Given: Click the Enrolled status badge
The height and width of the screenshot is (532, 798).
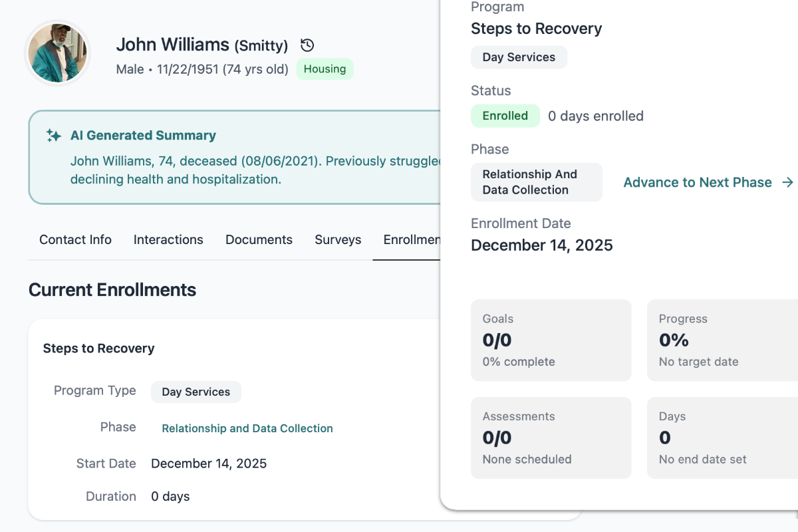Looking at the screenshot, I should (505, 115).
